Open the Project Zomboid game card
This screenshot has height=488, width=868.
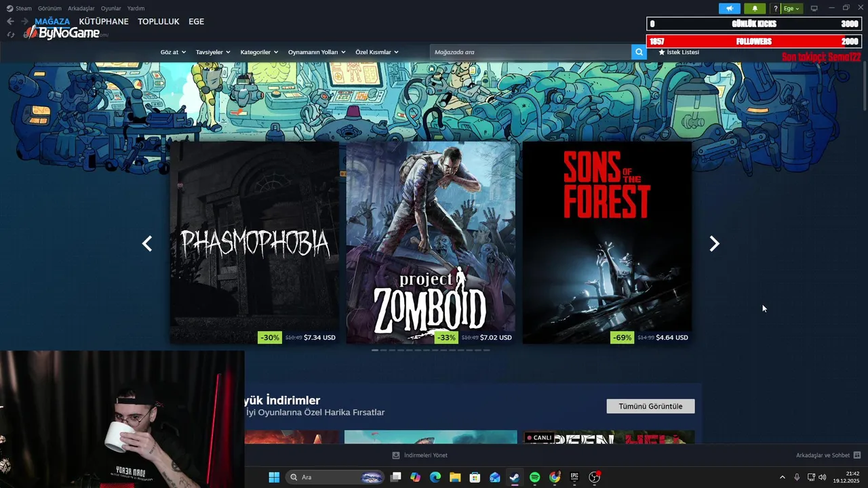click(431, 243)
